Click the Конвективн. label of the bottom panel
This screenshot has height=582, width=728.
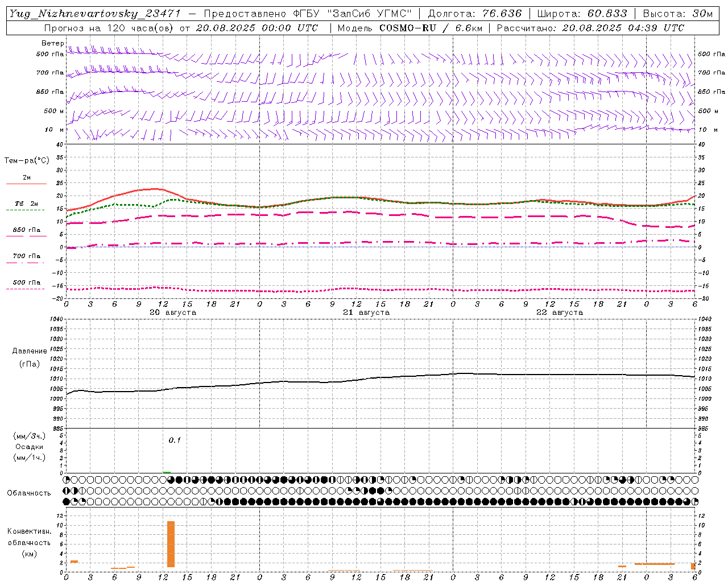29,531
